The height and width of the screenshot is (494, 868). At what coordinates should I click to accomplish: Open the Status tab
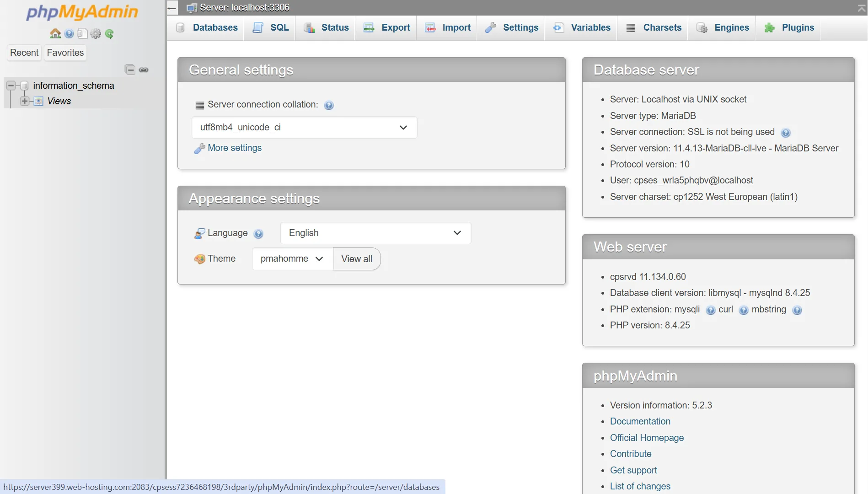point(326,27)
